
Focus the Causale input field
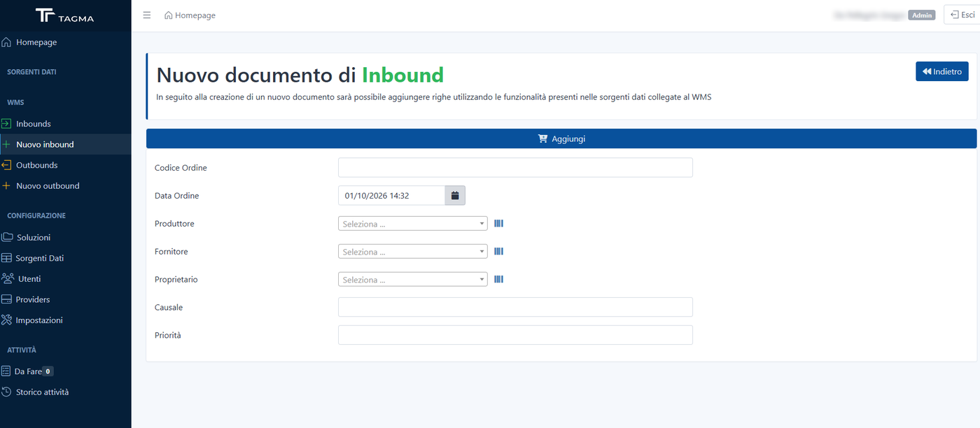(x=515, y=307)
